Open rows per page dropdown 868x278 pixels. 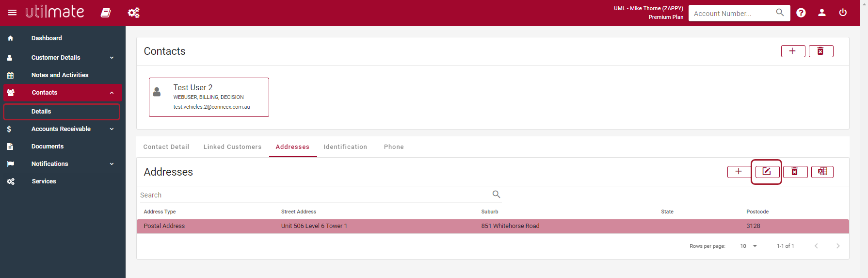click(x=749, y=246)
